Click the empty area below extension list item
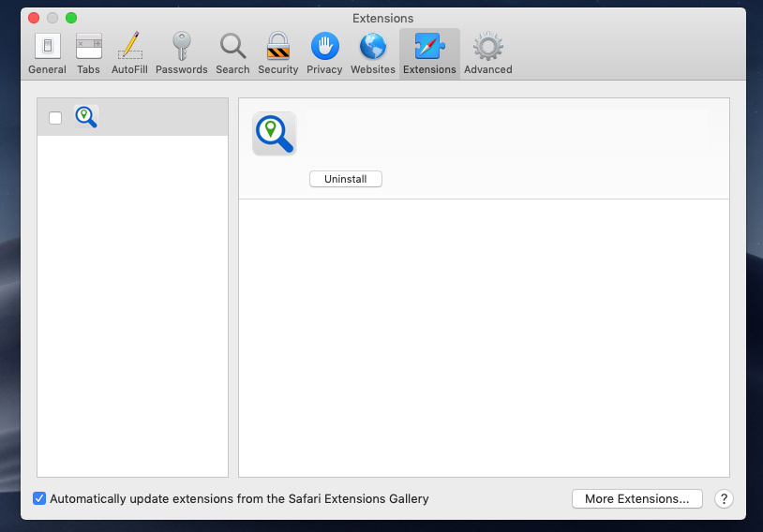Screen dimensions: 763x532 pos(132,300)
